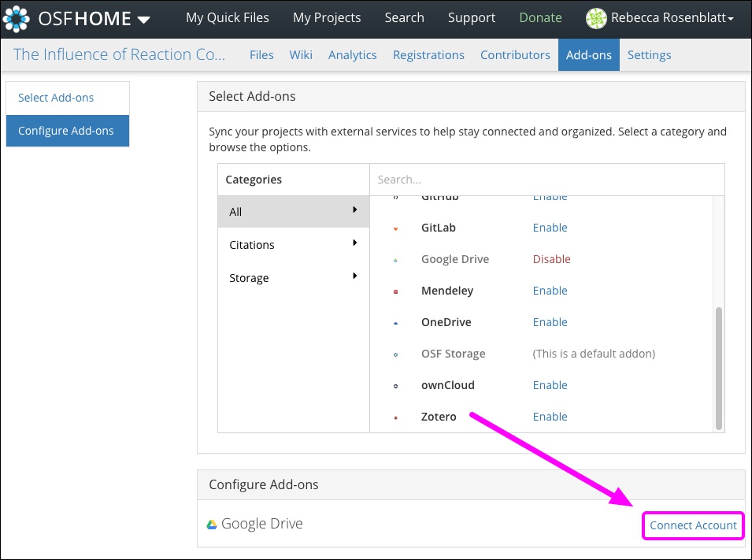Image resolution: width=752 pixels, height=560 pixels.
Task: Enable the OneDrive add-on
Action: pos(550,322)
